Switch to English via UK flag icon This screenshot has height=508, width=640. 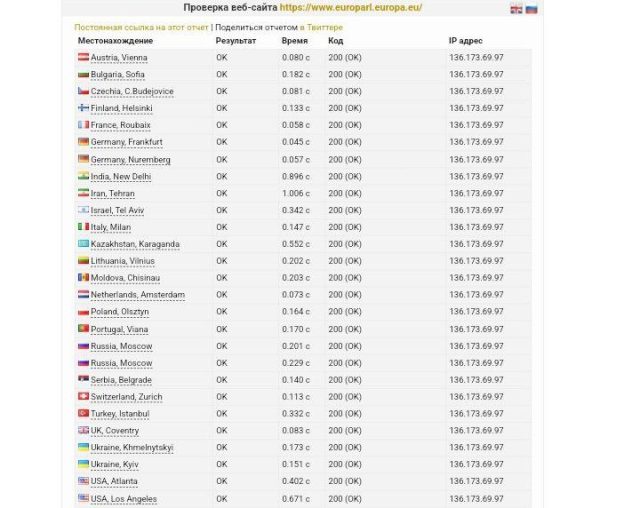pos(516,9)
